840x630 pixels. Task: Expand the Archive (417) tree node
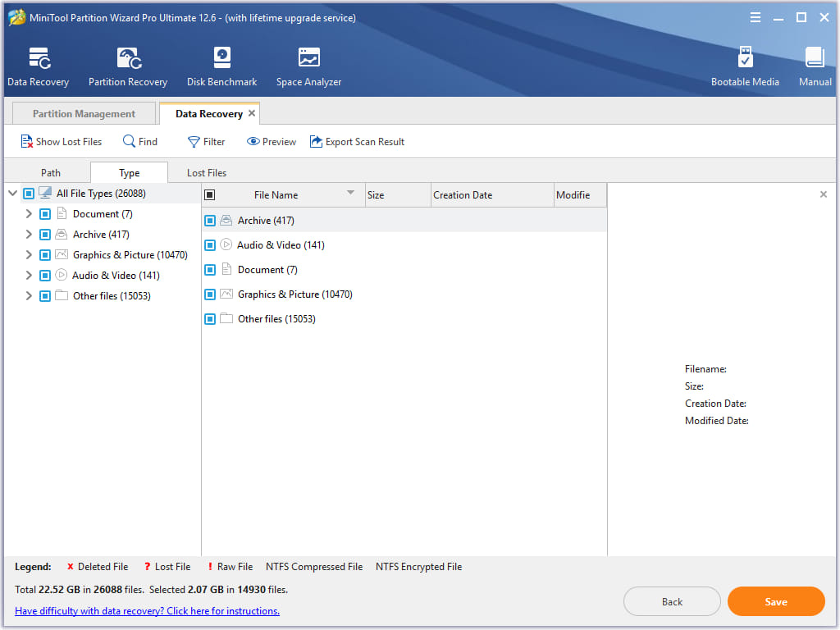29,234
